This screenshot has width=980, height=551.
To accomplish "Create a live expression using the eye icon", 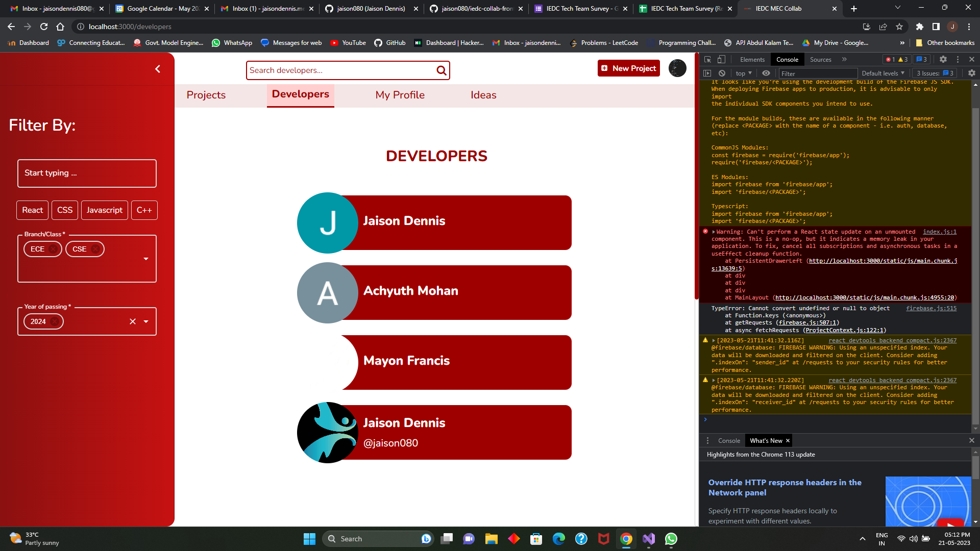I will point(766,73).
